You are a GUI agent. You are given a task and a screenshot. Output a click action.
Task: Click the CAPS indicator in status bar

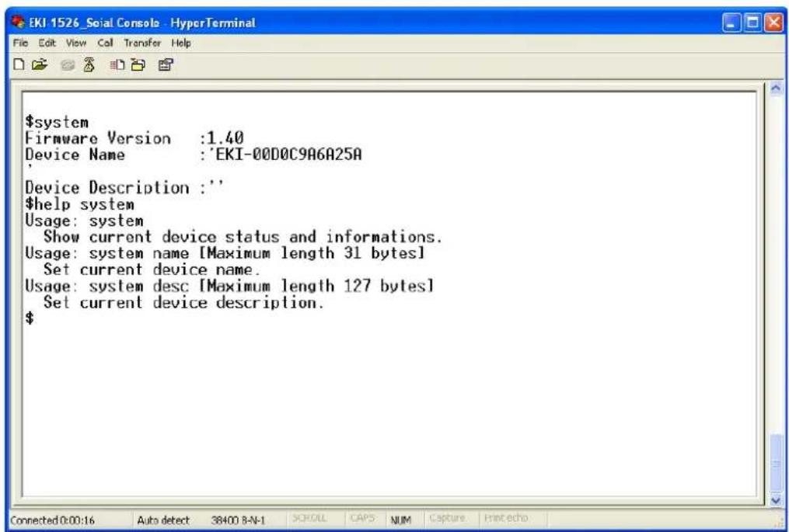(x=362, y=518)
